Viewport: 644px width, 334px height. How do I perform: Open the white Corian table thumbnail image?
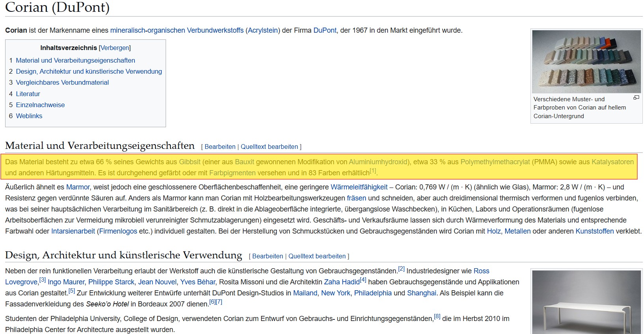(586, 302)
